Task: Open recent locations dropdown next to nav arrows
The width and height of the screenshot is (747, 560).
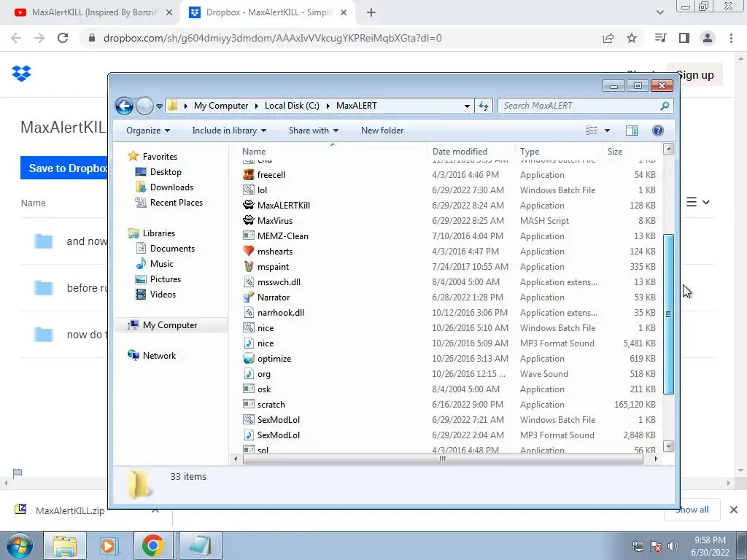Action: coord(159,106)
